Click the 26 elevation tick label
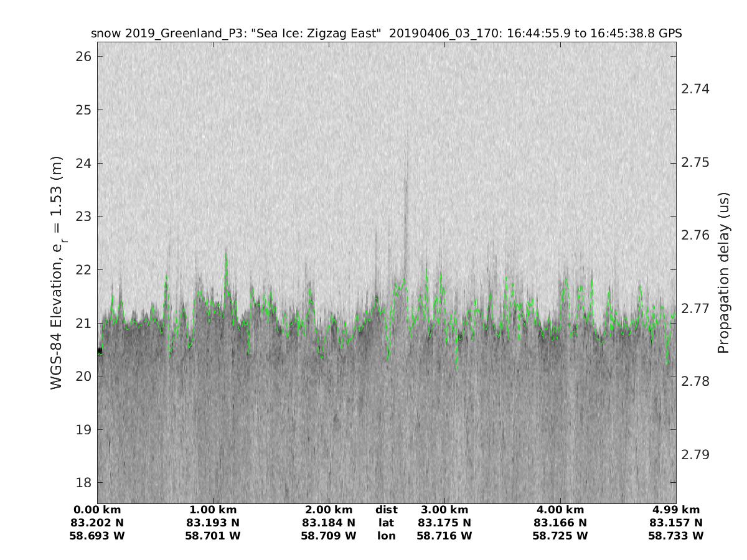Viewport: 747px width, 560px height. 83,57
